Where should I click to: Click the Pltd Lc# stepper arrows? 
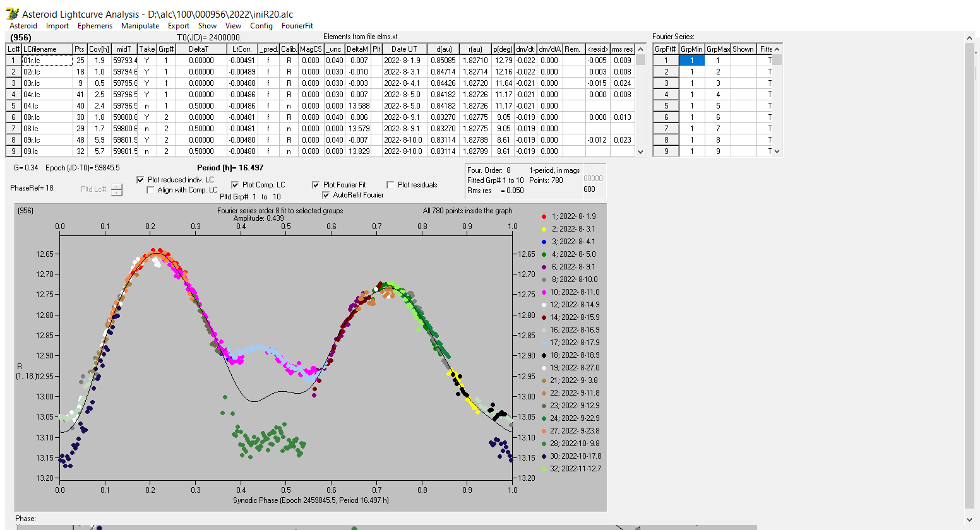pos(117,190)
